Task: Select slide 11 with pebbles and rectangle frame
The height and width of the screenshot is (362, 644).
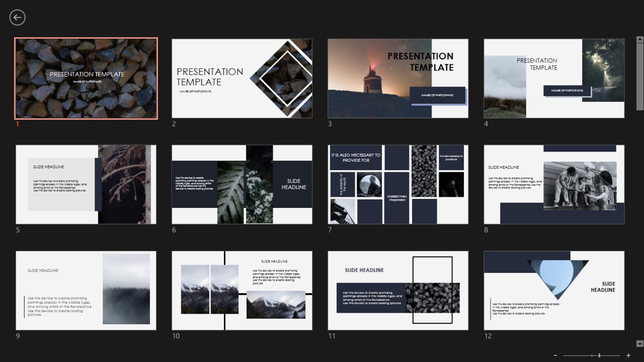Action: (x=398, y=291)
